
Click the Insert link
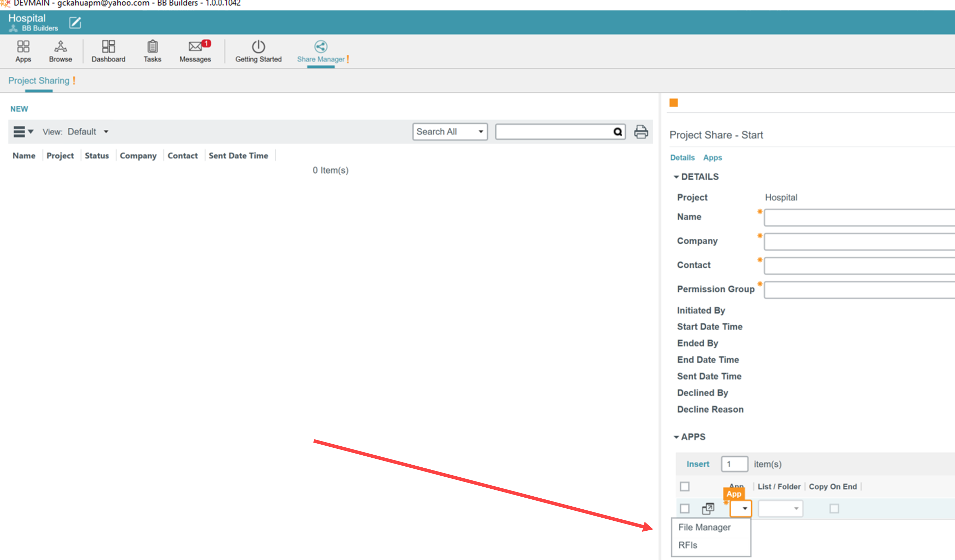pos(697,464)
